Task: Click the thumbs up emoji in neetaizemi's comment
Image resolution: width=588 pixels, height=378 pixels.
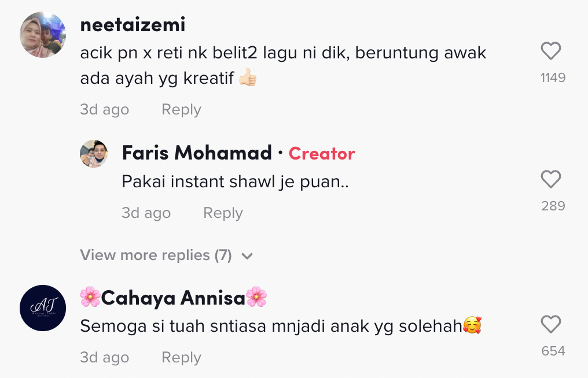Action: pos(247,78)
